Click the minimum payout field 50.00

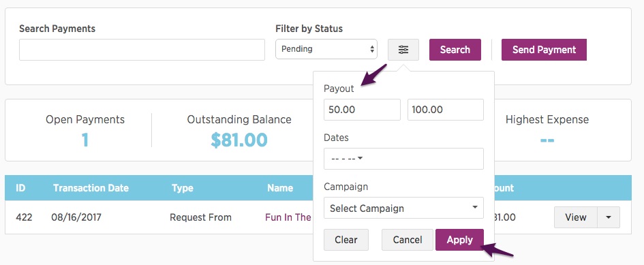click(x=362, y=110)
